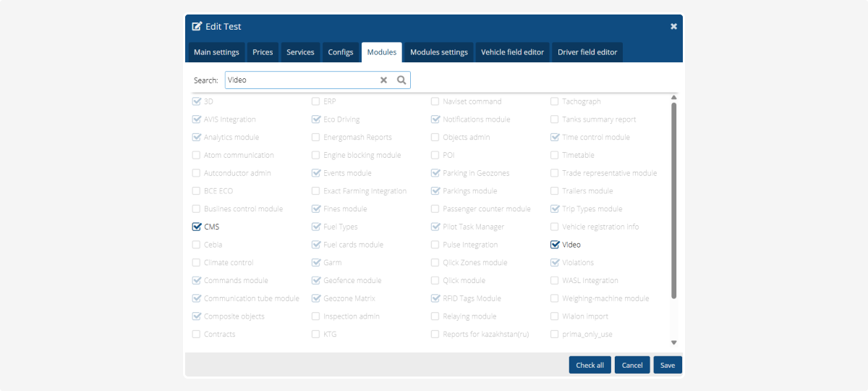Switch to the Main settings tab
Image resolution: width=868 pixels, height=391 pixels.
[x=216, y=52]
